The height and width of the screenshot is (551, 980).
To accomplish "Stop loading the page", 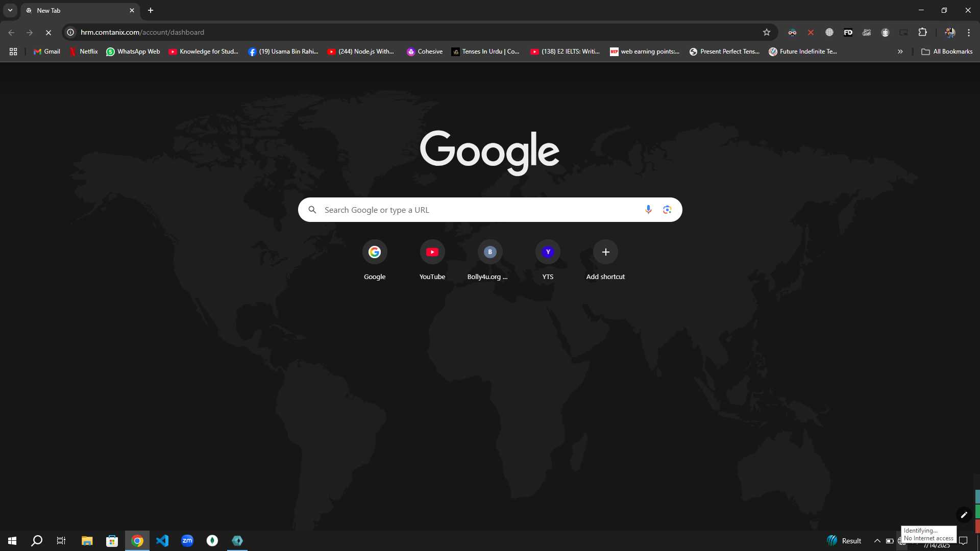I will click(48, 32).
